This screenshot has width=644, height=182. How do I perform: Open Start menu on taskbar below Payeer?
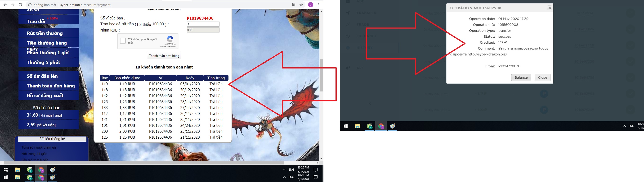point(346,126)
